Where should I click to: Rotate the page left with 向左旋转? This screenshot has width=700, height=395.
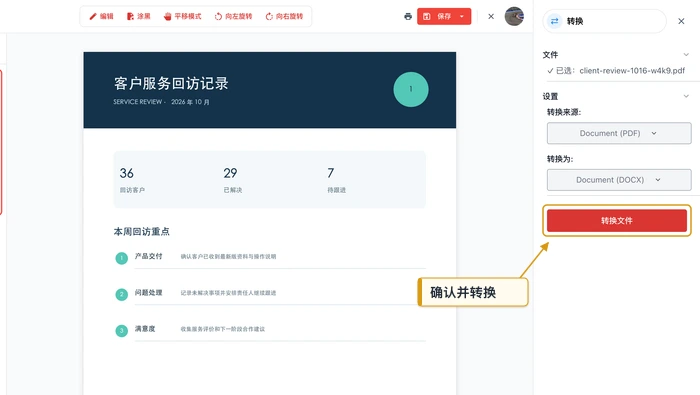233,17
